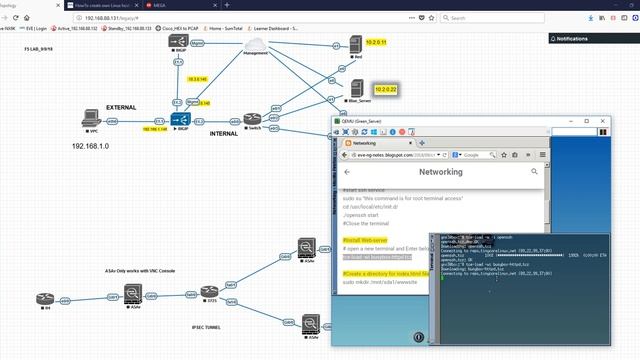
Task: Select the blue running BIGIP node
Action: point(180,120)
